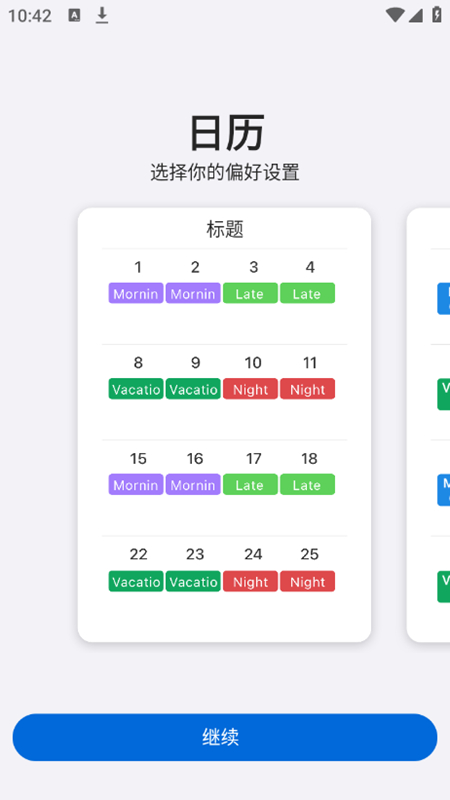Tap the Mornin tag under day 16
The width and height of the screenshot is (450, 800).
pos(193,485)
